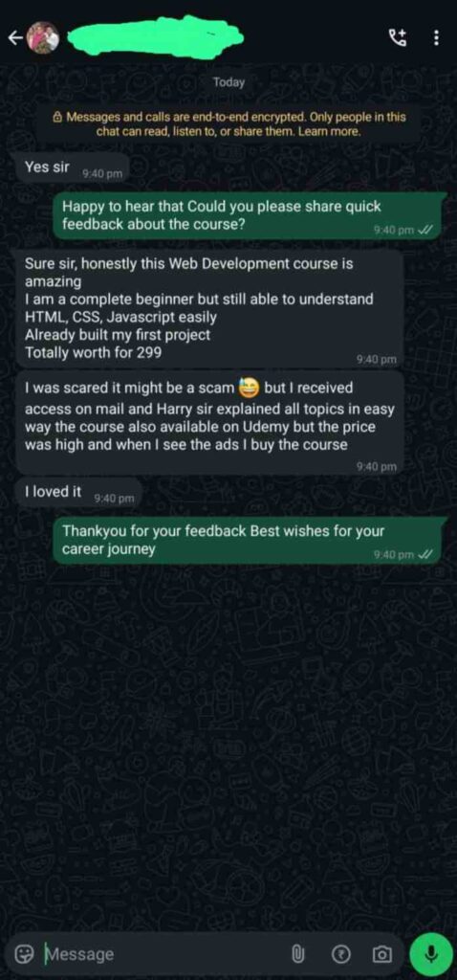Select the end-to-end encrypted notice banner
Image resolution: width=457 pixels, height=980 pixels.
coord(229,124)
